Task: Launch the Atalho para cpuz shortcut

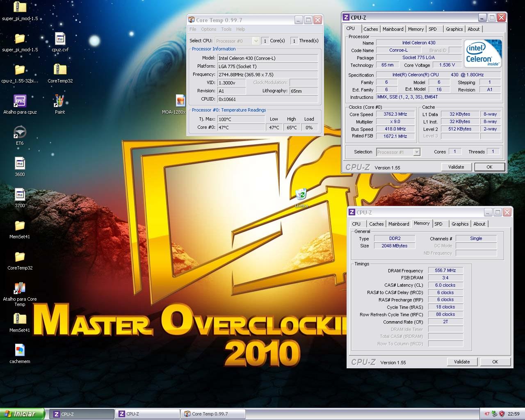Action: coord(20,101)
